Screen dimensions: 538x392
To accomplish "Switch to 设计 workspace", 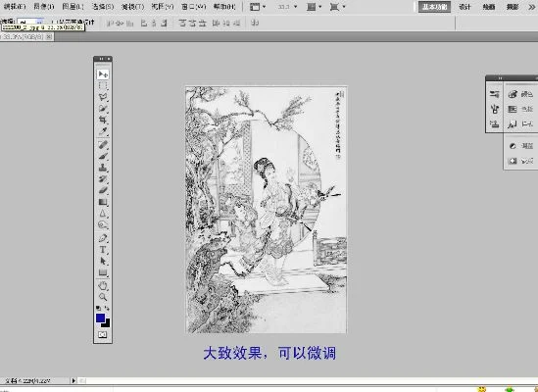I will point(465,7).
